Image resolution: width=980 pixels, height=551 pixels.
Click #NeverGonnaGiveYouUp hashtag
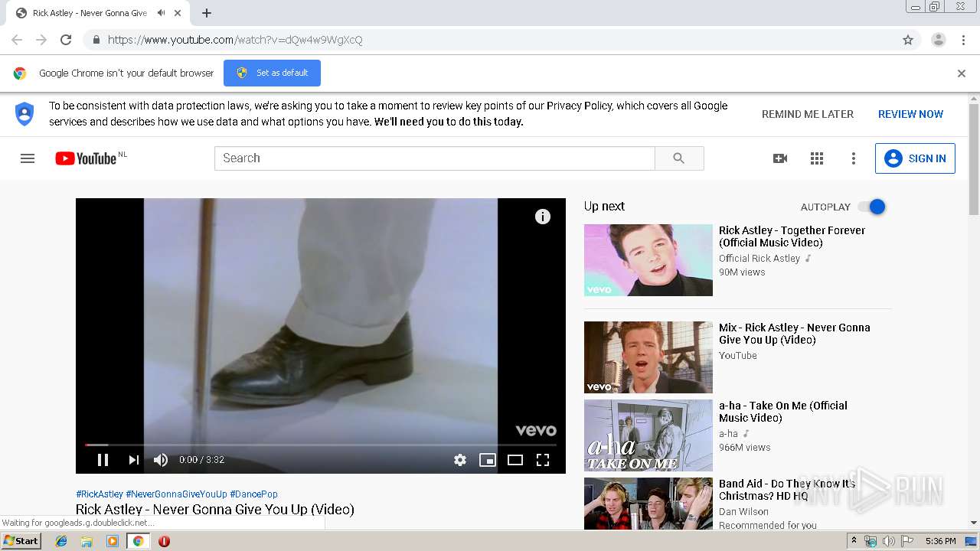[176, 494]
